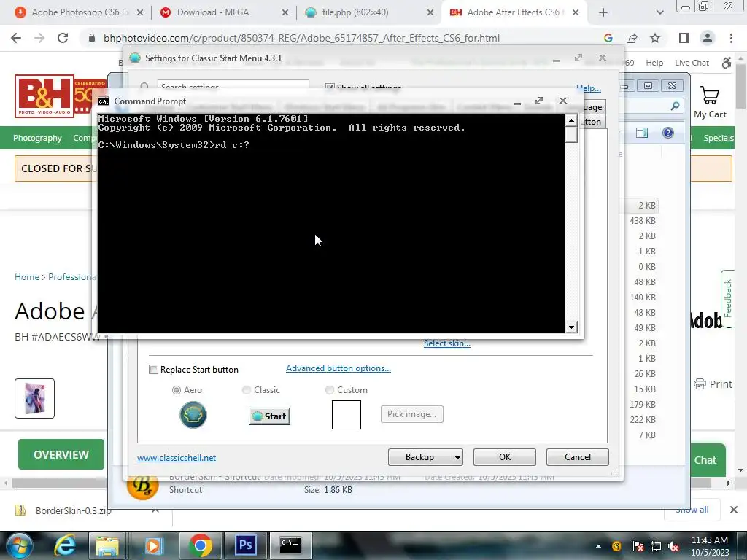Screen dimensions: 747x560
Task: Click Command Prompt scroll up arrow
Action: [x=571, y=120]
